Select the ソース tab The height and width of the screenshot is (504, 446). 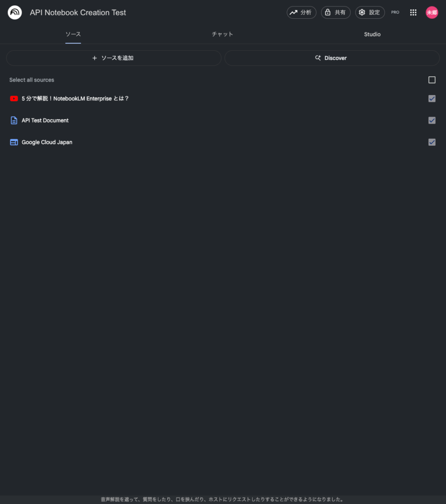[73, 34]
